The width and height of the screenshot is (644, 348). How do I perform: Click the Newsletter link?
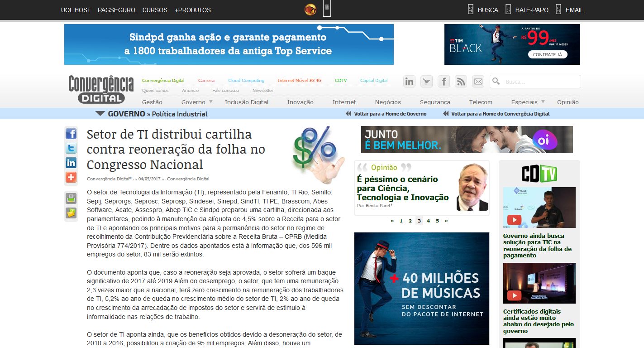(x=263, y=91)
